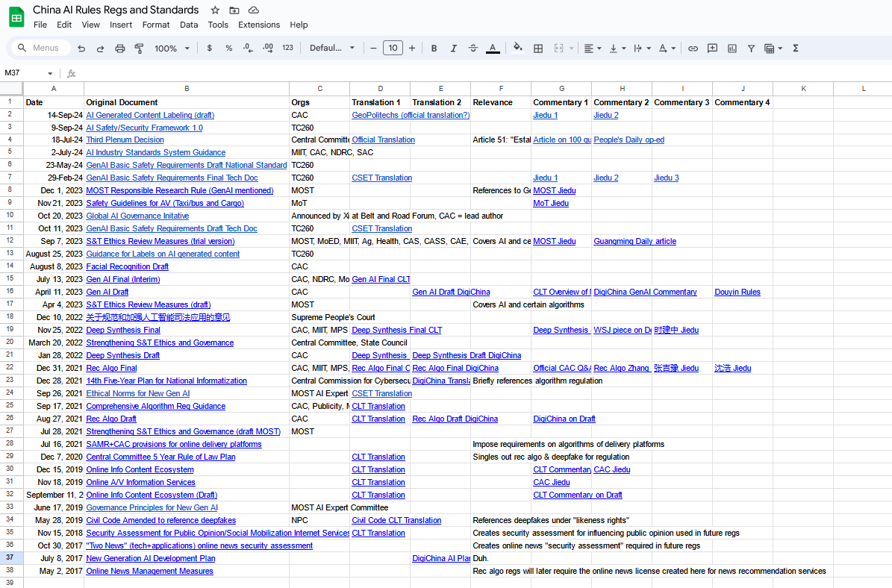Open the Data menu
The width and height of the screenshot is (892, 588).
point(189,25)
